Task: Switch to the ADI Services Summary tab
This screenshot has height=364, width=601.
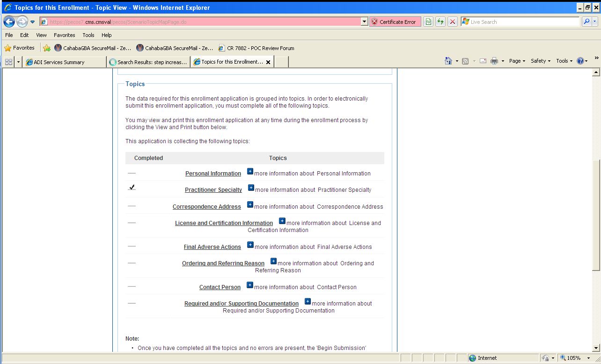Action: [x=65, y=62]
